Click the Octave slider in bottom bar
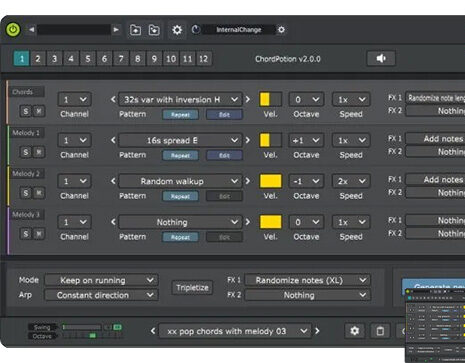 [92, 336]
